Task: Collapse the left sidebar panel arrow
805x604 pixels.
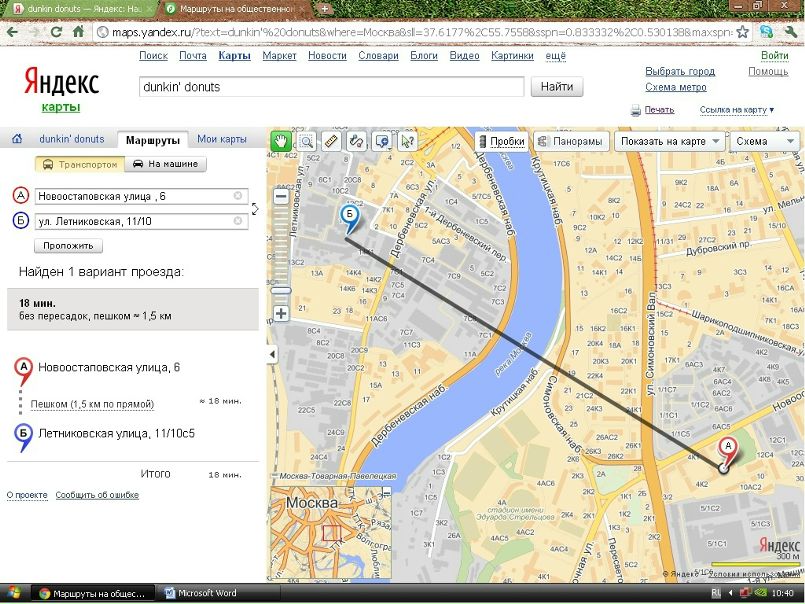Action: click(272, 354)
